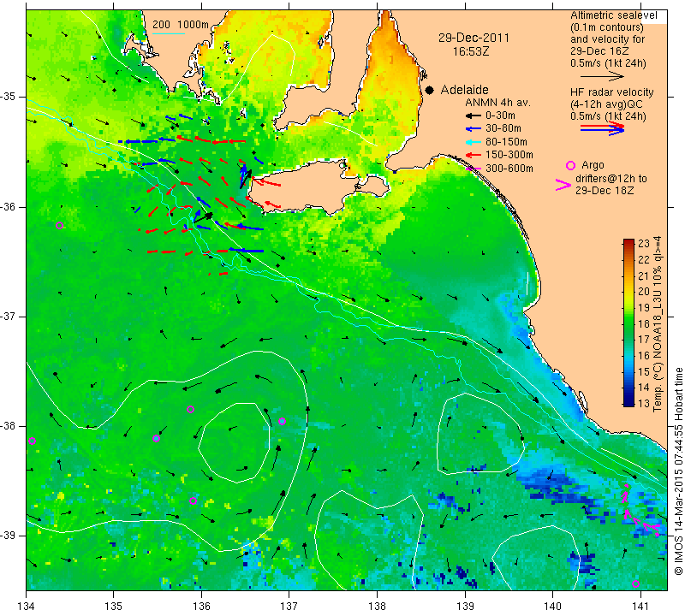
Task: Click the Argo legend circle symbol
Action: (x=570, y=165)
